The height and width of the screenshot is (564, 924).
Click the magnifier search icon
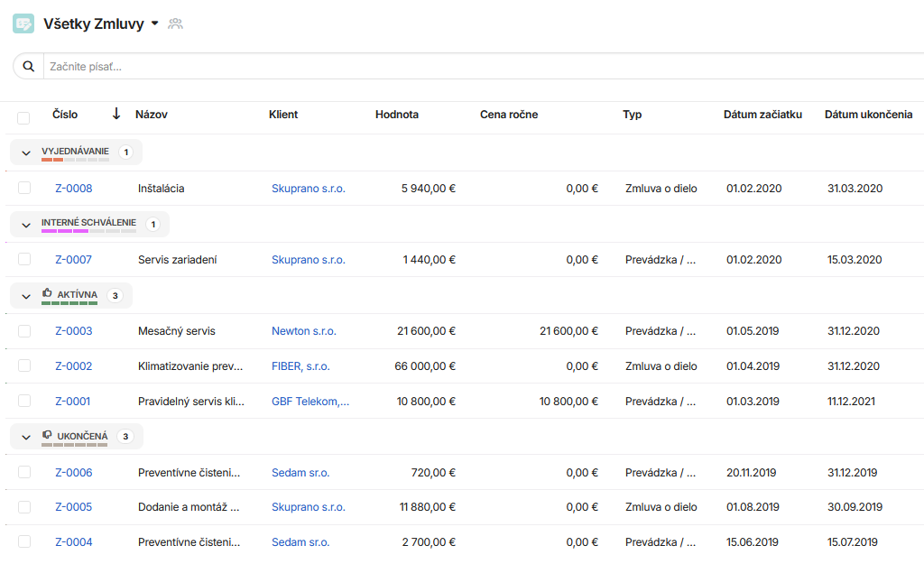coord(28,66)
